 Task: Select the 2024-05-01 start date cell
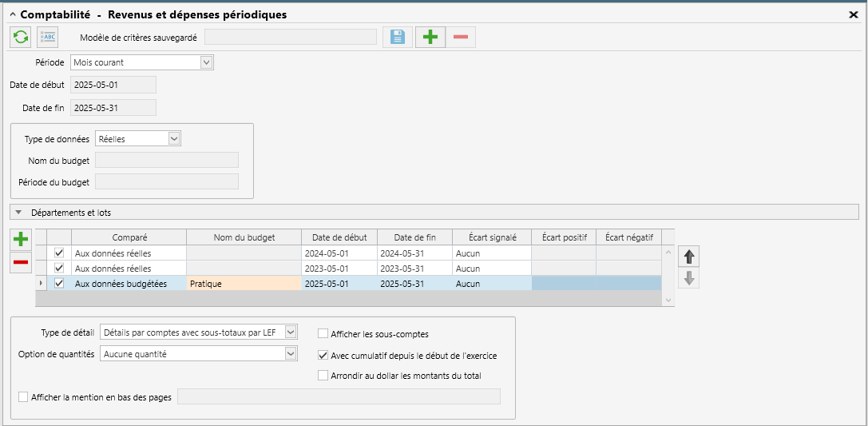tap(339, 253)
